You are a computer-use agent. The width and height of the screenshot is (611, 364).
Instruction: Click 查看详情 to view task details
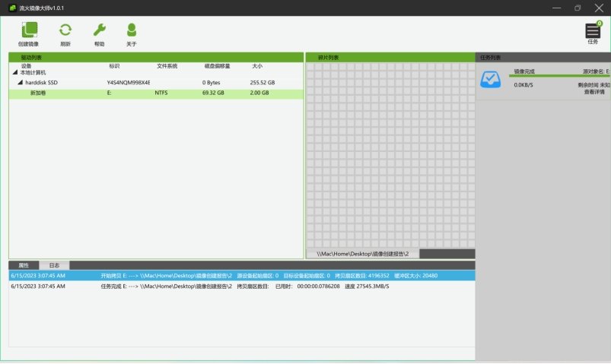pyautogui.click(x=593, y=92)
